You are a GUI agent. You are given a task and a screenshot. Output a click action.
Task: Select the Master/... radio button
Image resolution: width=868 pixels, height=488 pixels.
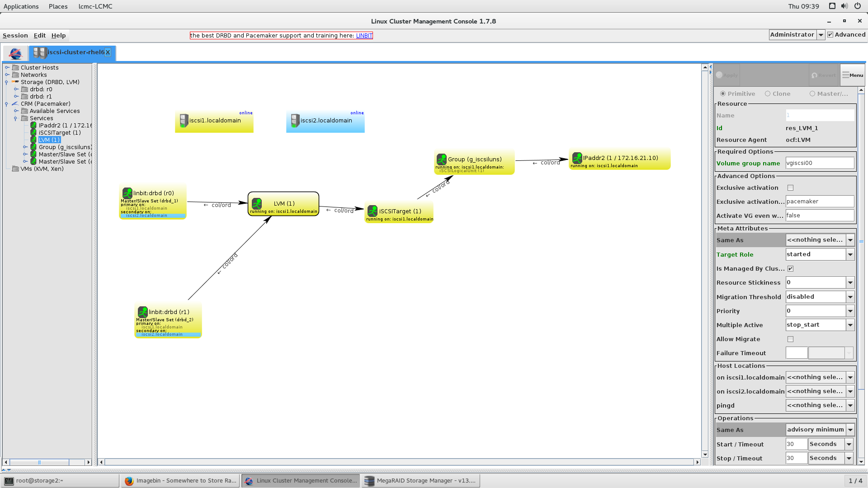click(812, 94)
